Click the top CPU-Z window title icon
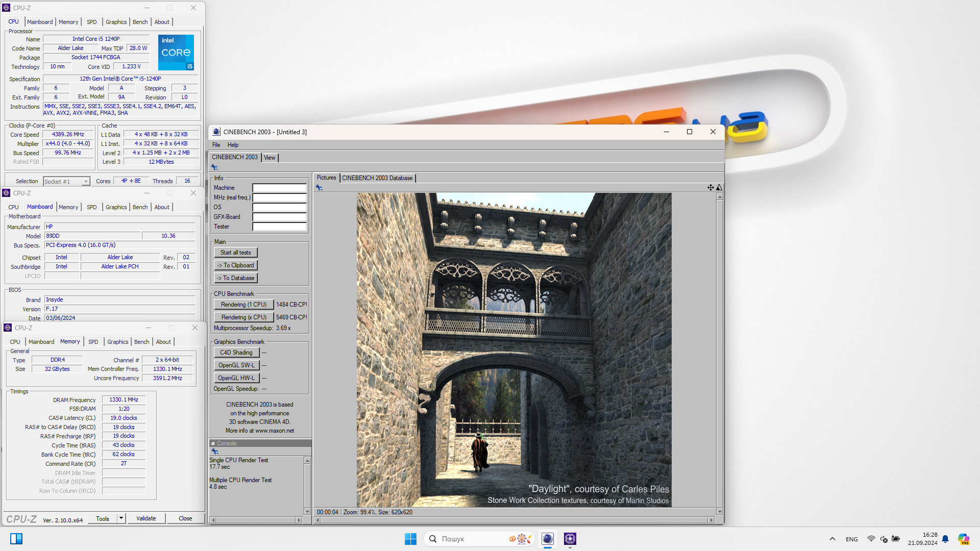This screenshot has height=551, width=980. 6,8
